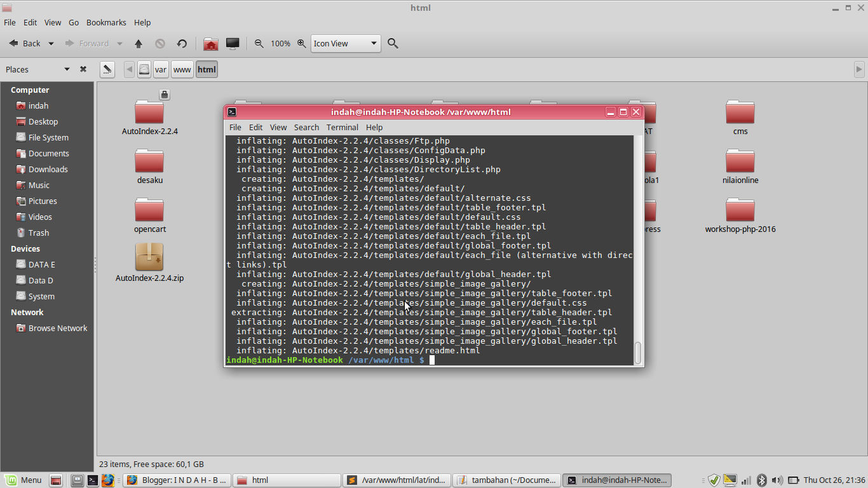Open file search with the magnifying glass icon
868x488 pixels.
(x=393, y=43)
